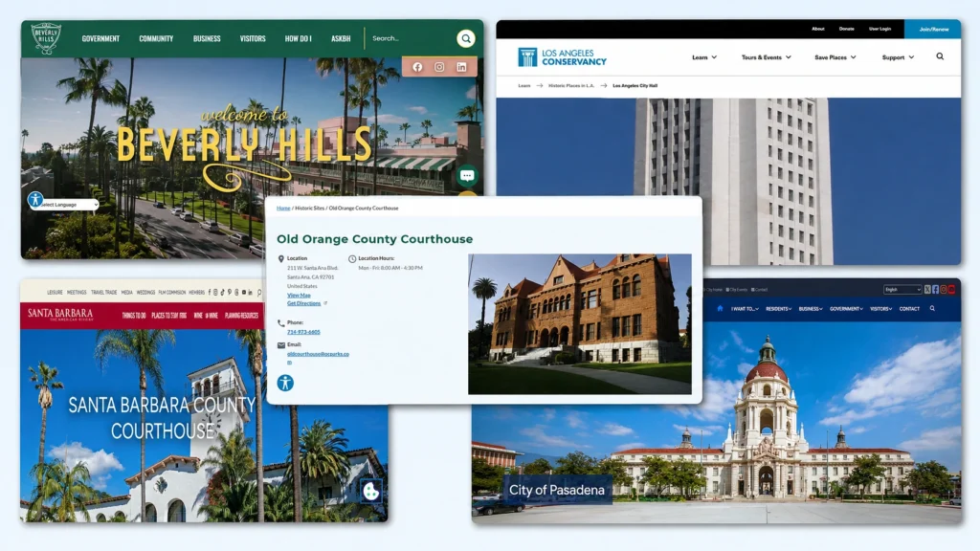Open Pasadena's Instagram social icon
Image resolution: width=980 pixels, height=551 pixels.
tap(944, 289)
